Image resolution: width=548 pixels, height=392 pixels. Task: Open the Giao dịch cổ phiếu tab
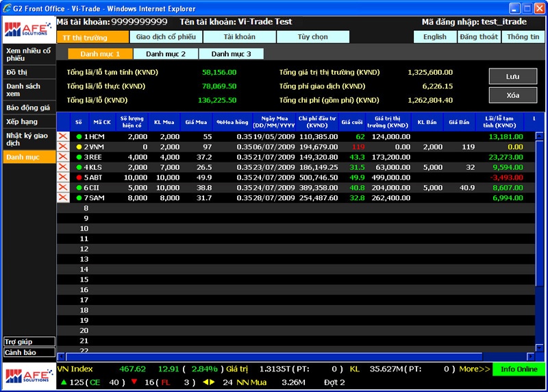pyautogui.click(x=166, y=37)
